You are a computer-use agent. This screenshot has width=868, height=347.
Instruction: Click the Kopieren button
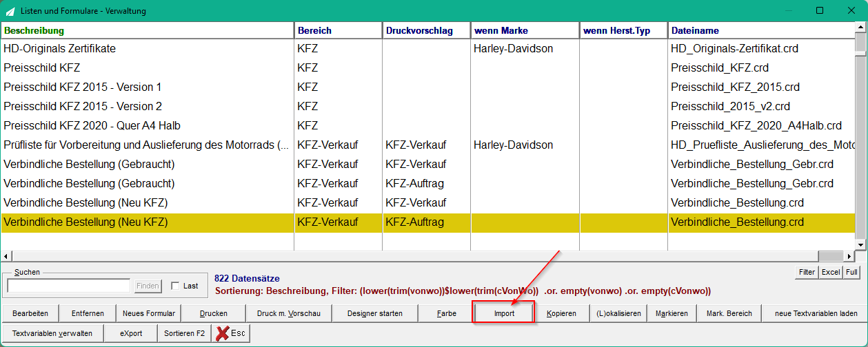pos(561,313)
